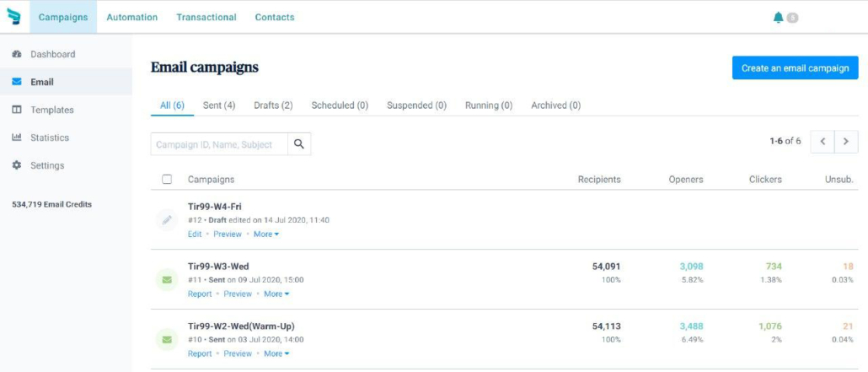Expand More dropdown under Tir99-W2-Wed(Warm-Up)

(x=276, y=353)
